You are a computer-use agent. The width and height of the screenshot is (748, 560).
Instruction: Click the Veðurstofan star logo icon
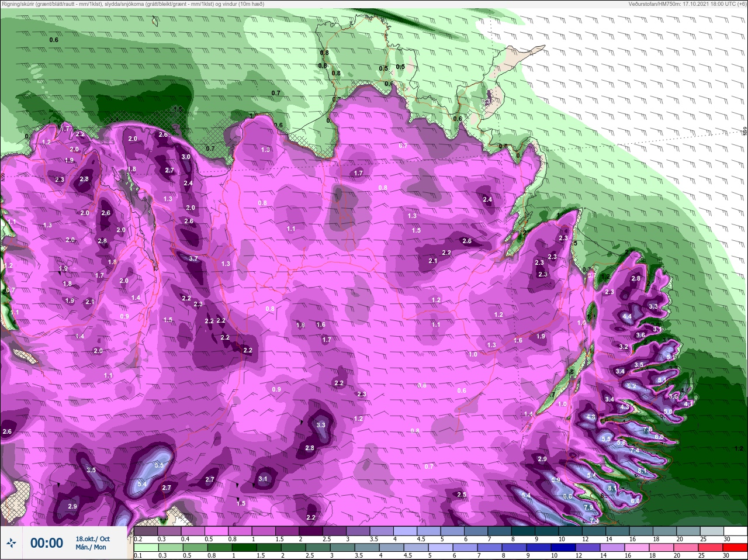[11, 543]
